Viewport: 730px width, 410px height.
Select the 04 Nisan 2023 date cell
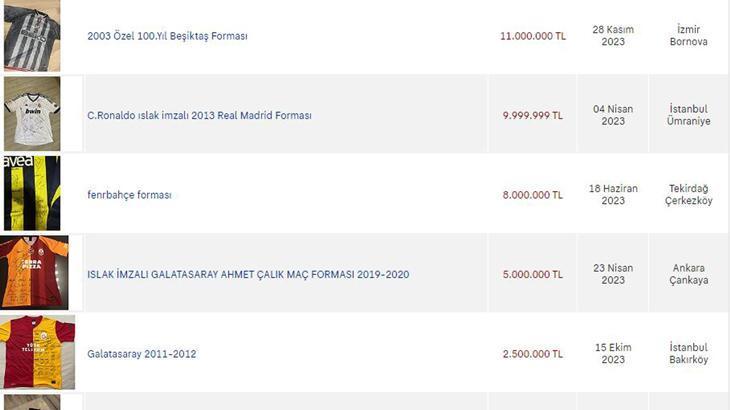tap(613, 115)
